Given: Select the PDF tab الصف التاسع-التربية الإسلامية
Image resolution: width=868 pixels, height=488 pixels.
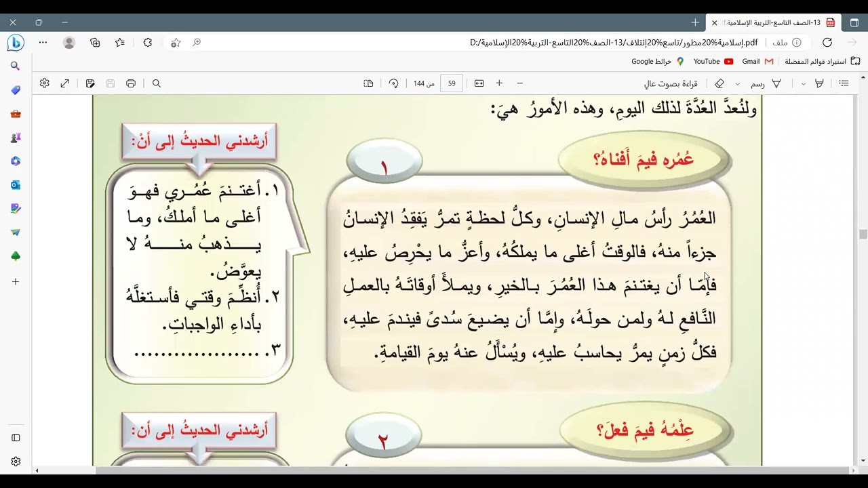Looking at the screenshot, I should click(772, 22).
